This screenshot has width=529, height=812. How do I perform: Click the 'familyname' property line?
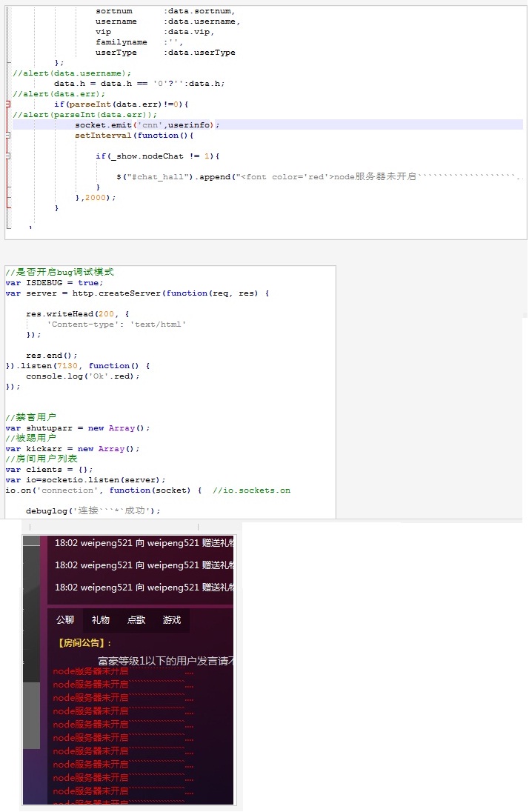[139, 42]
